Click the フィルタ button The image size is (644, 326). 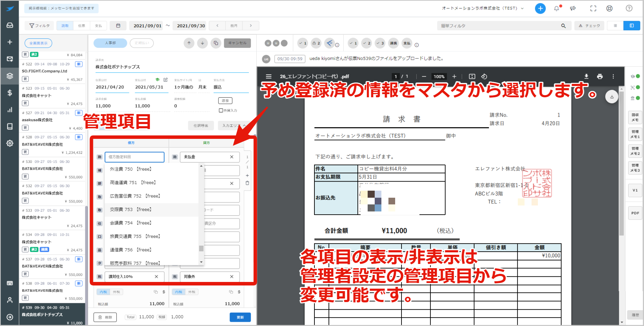pos(39,26)
